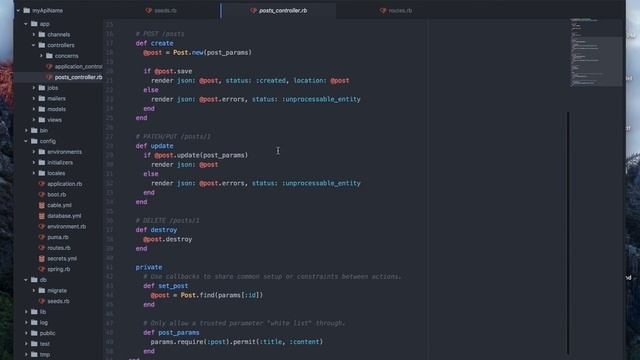Collapse the controllers folder chevron
Image resolution: width=640 pixels, height=360 pixels.
point(34,45)
